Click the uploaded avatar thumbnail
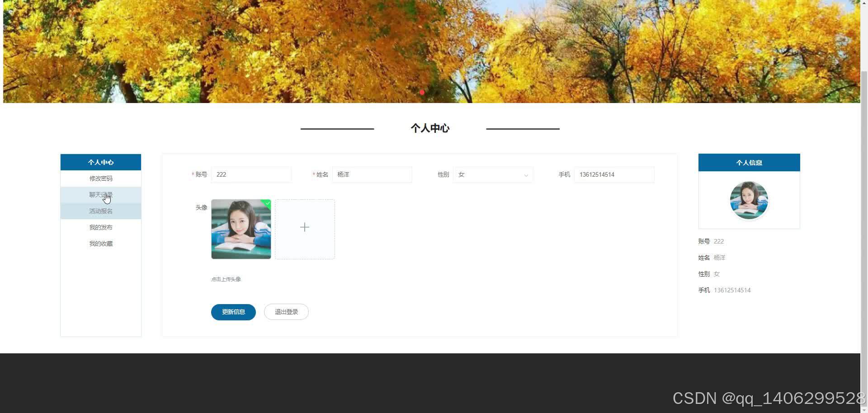868x413 pixels. click(x=241, y=229)
